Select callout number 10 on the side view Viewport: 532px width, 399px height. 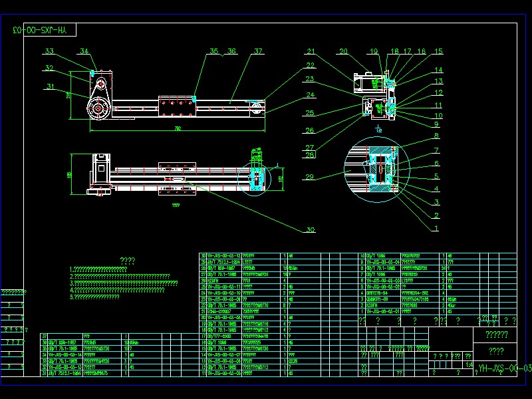point(438,115)
